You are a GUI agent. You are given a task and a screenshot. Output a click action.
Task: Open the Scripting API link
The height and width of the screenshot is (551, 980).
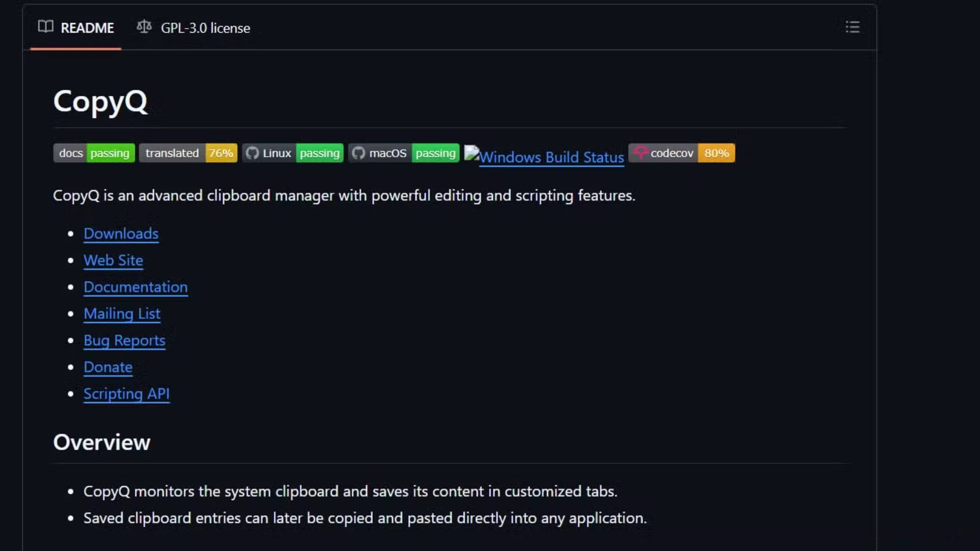click(x=127, y=394)
